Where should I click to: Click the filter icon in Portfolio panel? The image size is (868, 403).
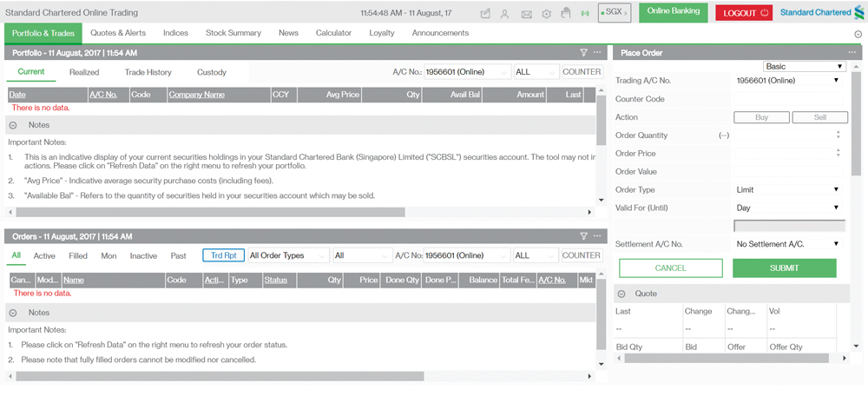pos(583,53)
